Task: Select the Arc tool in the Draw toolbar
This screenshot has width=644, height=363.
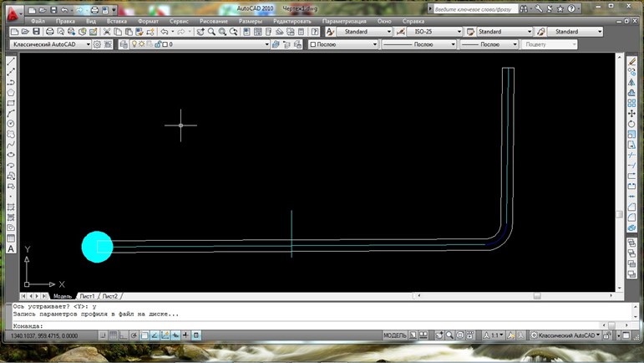Action: click(11, 113)
